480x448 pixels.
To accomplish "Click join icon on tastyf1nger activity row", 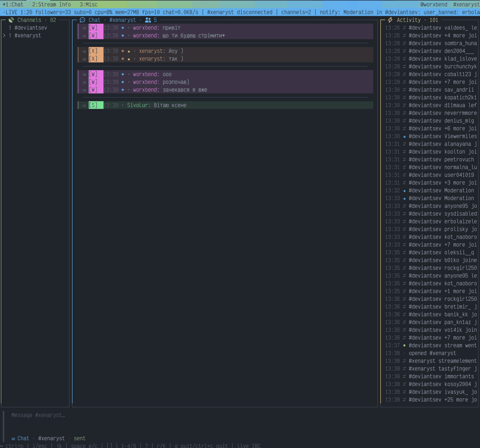I will 404,369.
